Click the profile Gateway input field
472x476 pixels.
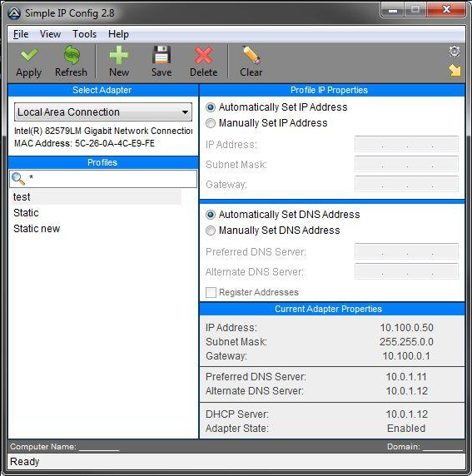pos(406,184)
